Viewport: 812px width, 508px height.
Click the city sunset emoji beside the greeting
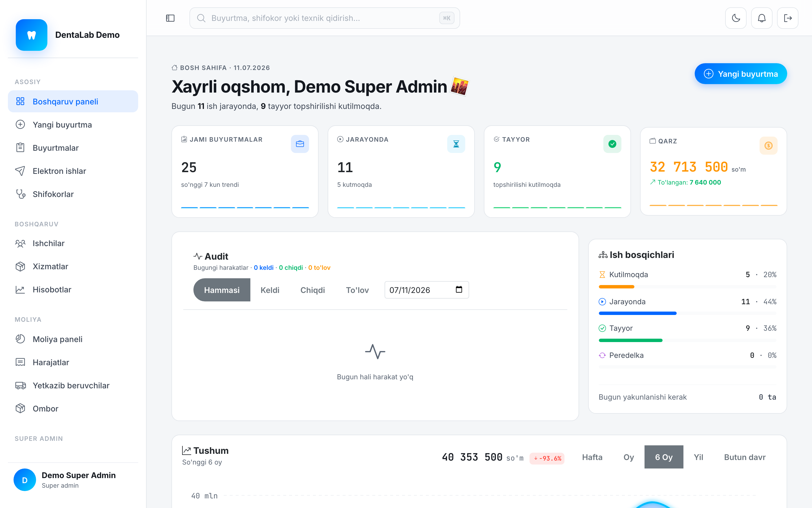click(459, 86)
